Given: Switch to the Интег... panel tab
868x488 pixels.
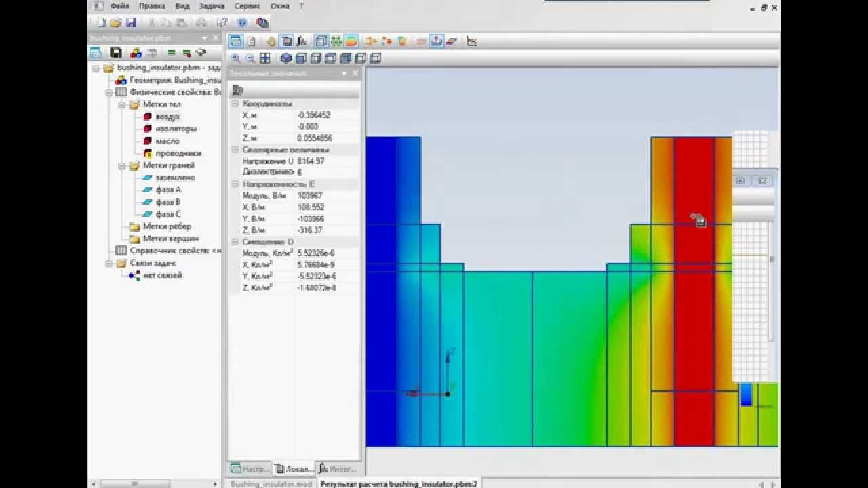Looking at the screenshot, I should coord(337,468).
